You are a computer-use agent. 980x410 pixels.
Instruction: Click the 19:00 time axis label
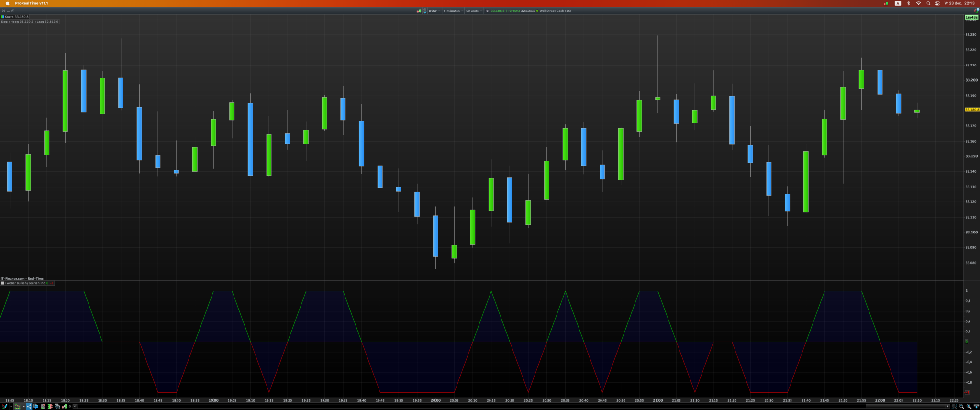(213, 400)
